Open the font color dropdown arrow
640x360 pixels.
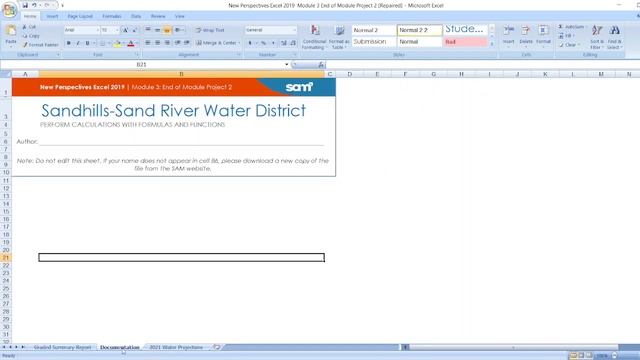coord(137,43)
